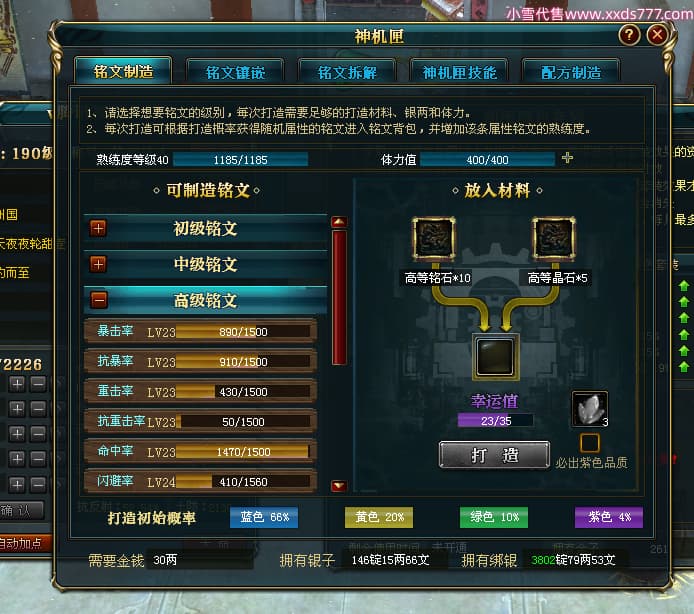Tick the 必出紫色品质 checkbox
Screen dimensions: 694x614
[590, 442]
